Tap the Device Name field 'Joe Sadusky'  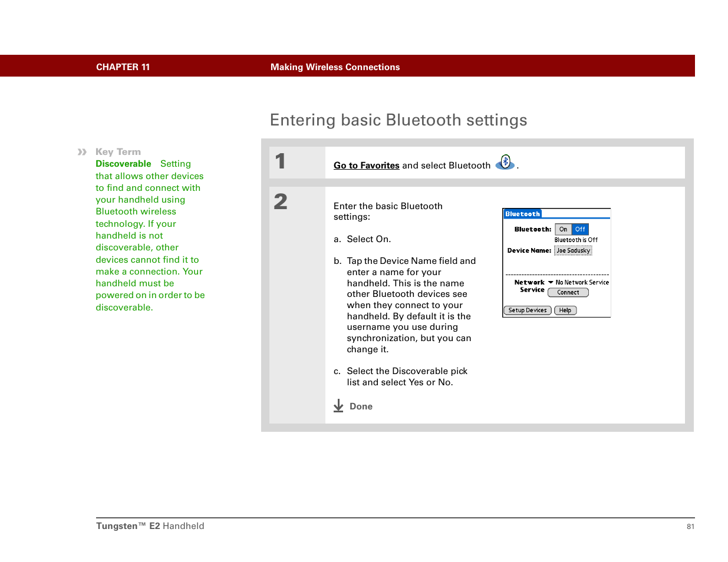573,250
